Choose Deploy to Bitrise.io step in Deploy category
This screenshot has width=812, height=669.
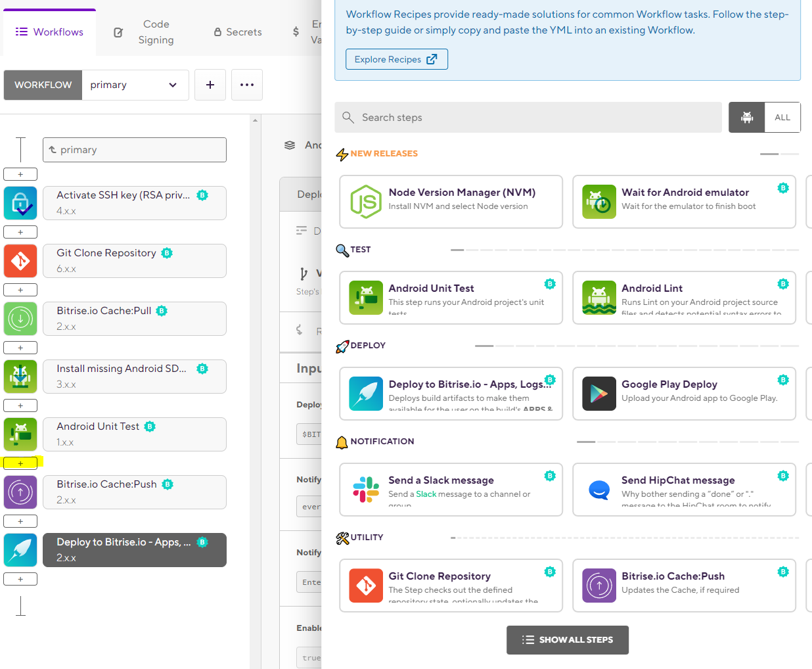point(451,394)
